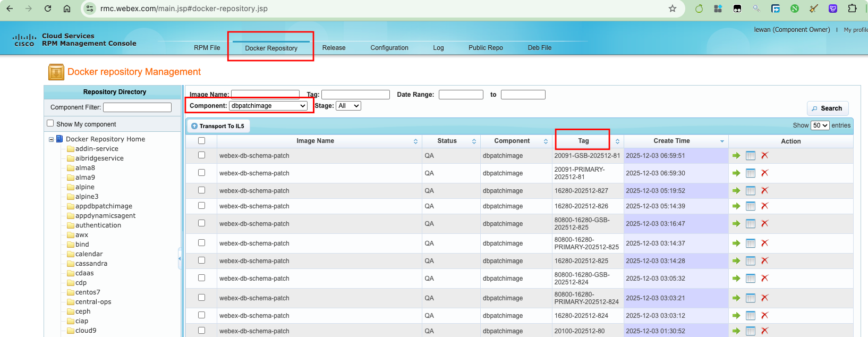This screenshot has height=337, width=868.
Task: Open details icon for tag 16280-202512-827
Action: click(x=751, y=191)
